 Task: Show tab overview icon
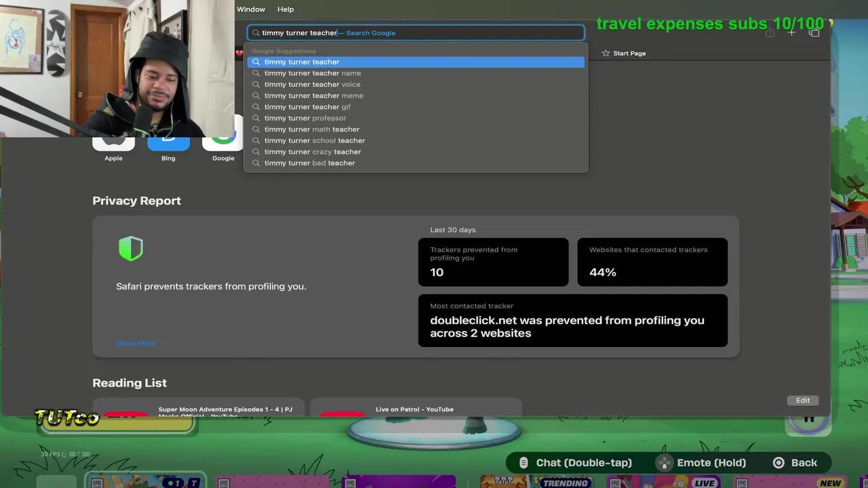click(x=814, y=33)
